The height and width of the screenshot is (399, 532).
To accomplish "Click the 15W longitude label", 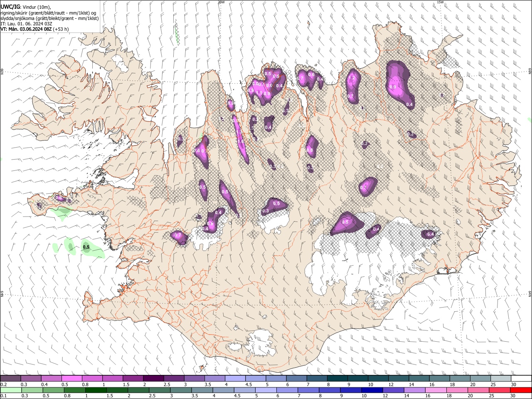I will tap(440, 2).
